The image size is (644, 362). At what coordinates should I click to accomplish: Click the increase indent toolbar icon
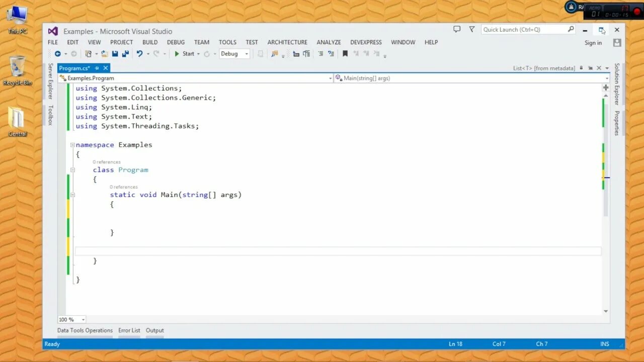[x=306, y=54]
